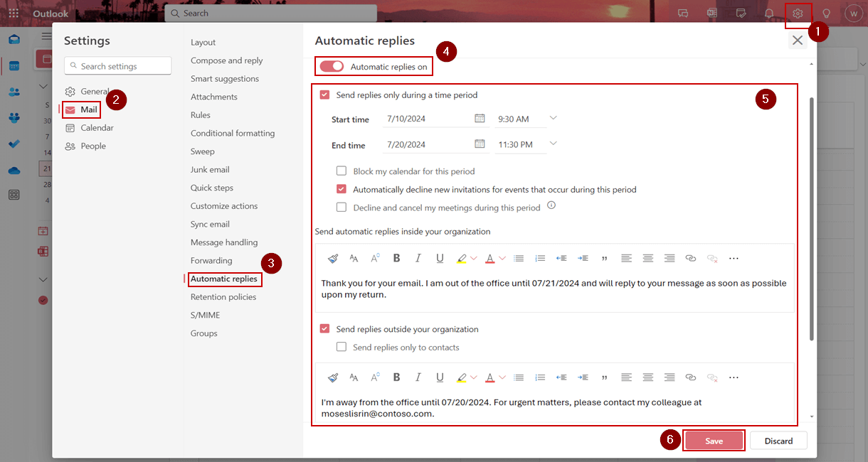
Task: Open Start time calendar picker icon
Action: point(480,119)
